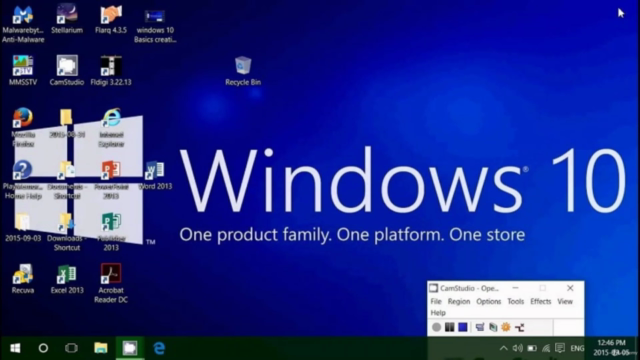Select the windows 10 Basics desktop file
This screenshot has height=360, width=640.
click(155, 25)
